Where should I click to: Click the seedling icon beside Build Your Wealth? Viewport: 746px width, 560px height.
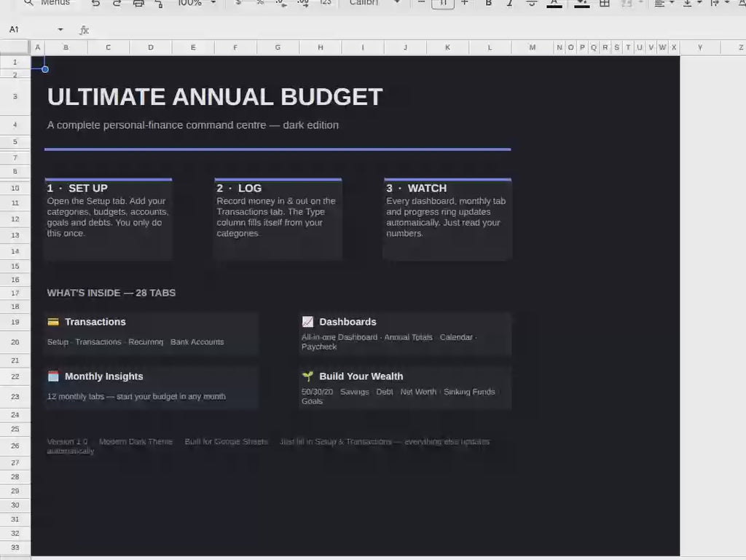(308, 376)
